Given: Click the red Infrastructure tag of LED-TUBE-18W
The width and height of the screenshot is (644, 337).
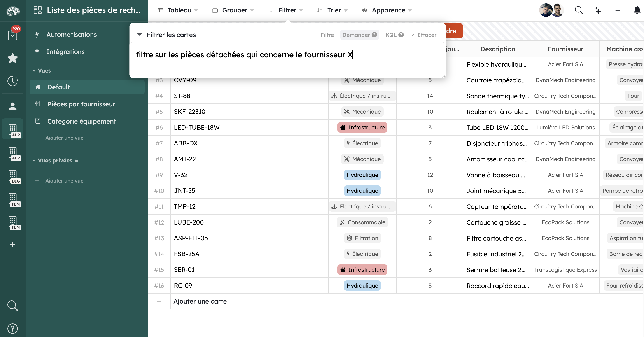Looking at the screenshot, I should pyautogui.click(x=362, y=127).
